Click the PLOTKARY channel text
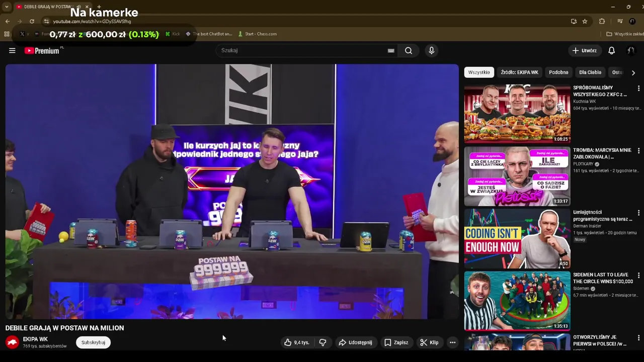The image size is (644, 362). [583, 164]
